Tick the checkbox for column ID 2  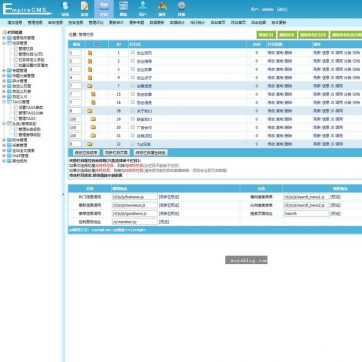click(133, 61)
